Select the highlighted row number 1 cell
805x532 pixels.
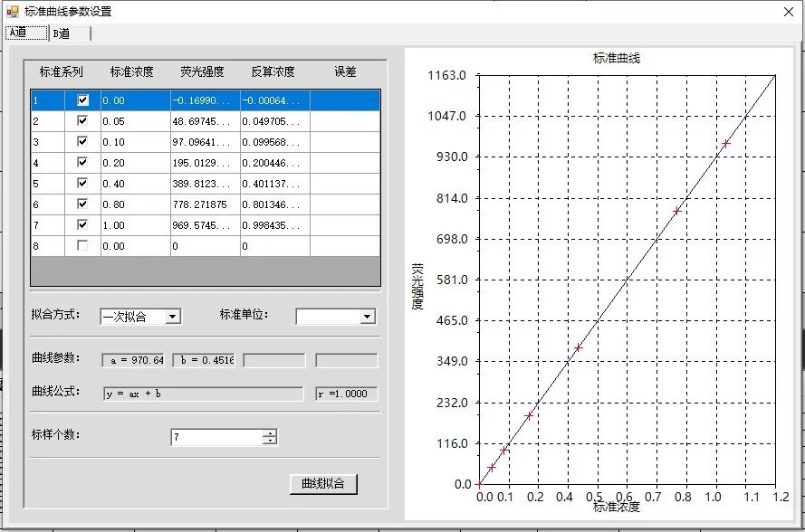click(x=48, y=100)
